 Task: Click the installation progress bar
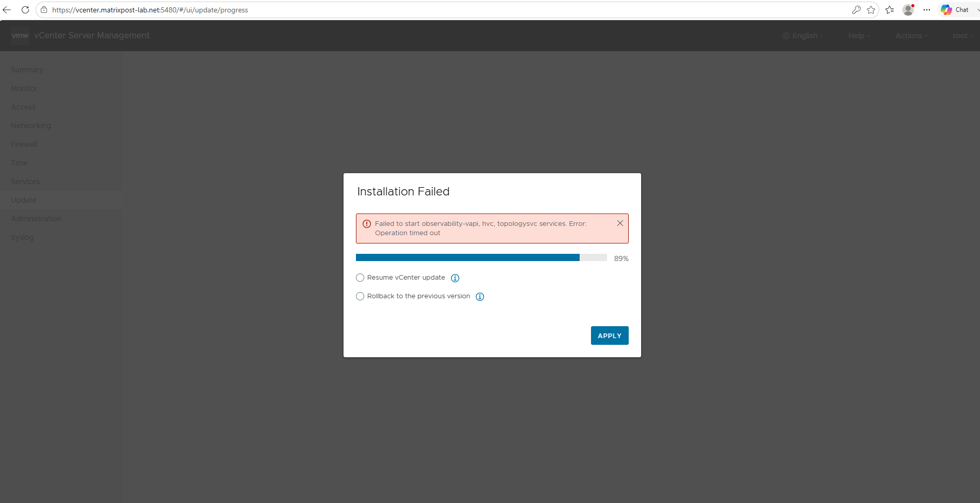(481, 257)
